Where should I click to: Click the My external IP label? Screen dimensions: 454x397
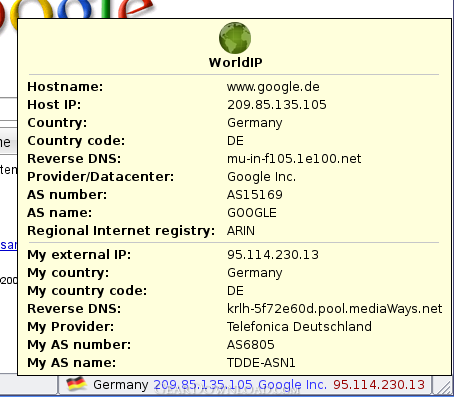click(79, 255)
